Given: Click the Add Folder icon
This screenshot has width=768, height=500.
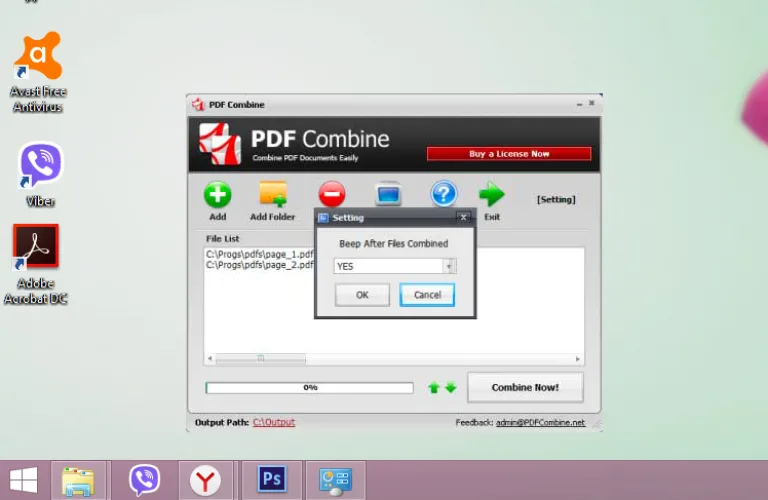Looking at the screenshot, I should click(273, 194).
